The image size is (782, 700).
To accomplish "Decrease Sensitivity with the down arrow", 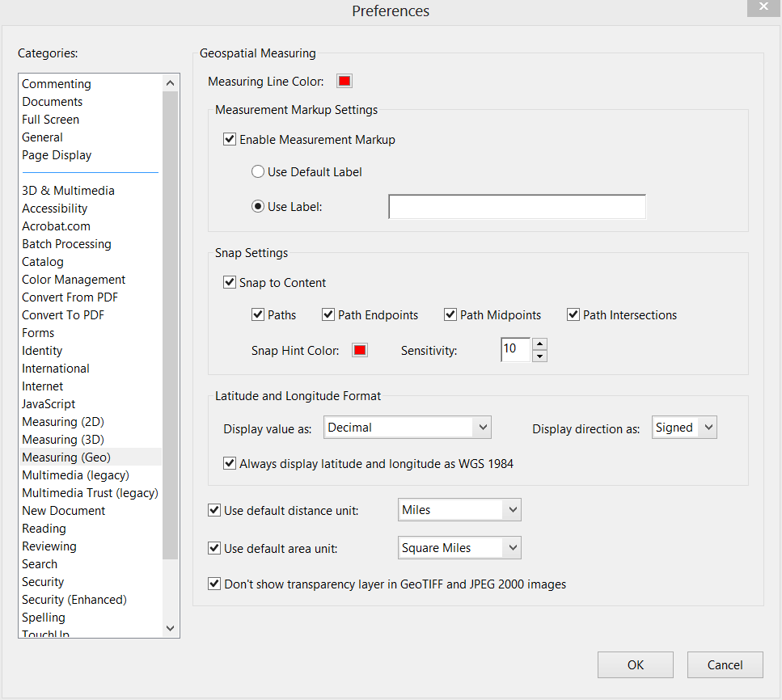I will point(539,356).
